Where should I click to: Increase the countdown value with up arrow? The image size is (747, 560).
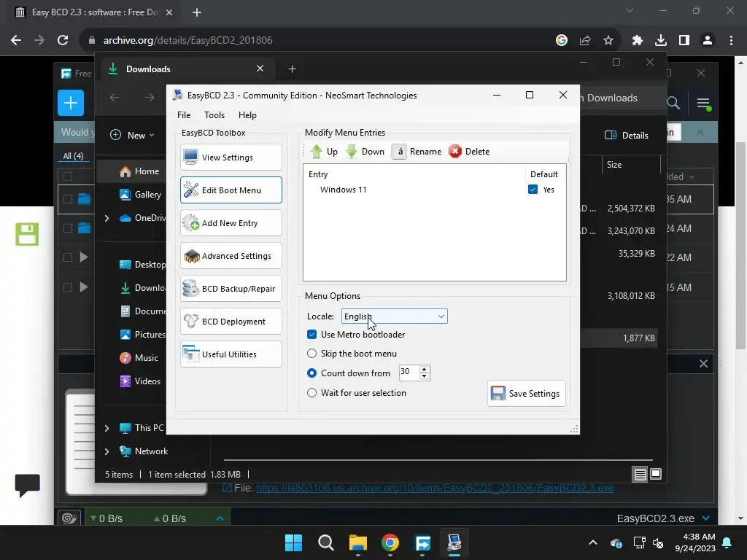pos(424,368)
